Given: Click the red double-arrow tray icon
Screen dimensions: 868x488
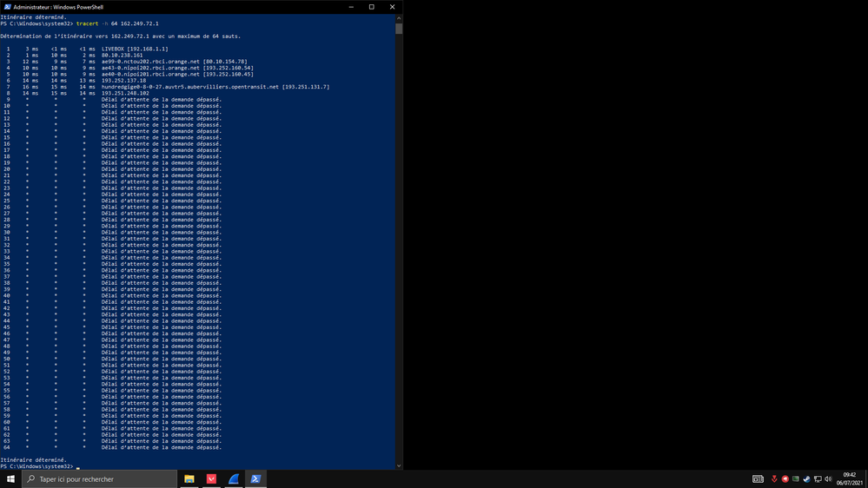Looking at the screenshot, I should pyautogui.click(x=774, y=479).
